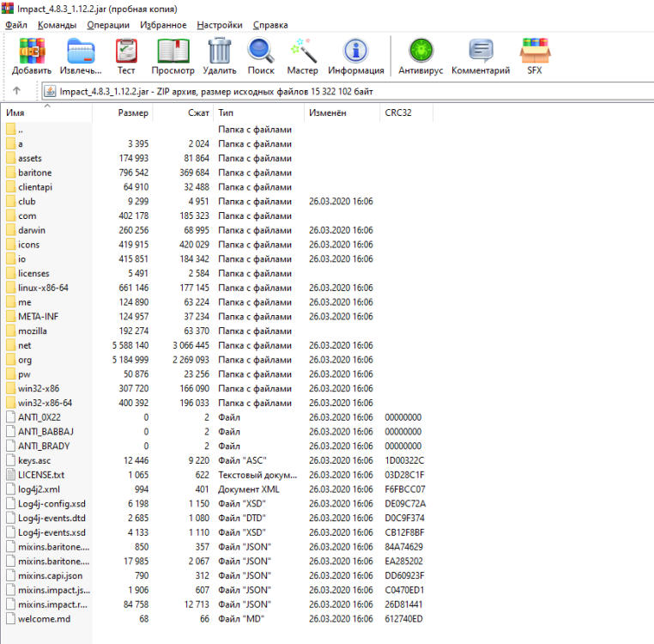The height and width of the screenshot is (644, 654).
Task: Add a Комментарий via toolbar icon
Action: click(x=481, y=50)
